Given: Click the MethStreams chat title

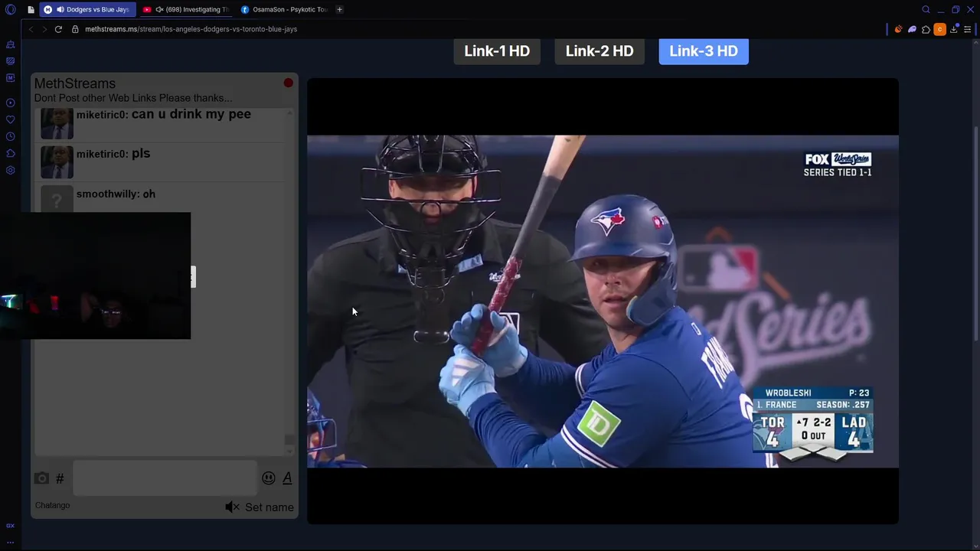Looking at the screenshot, I should [x=75, y=83].
